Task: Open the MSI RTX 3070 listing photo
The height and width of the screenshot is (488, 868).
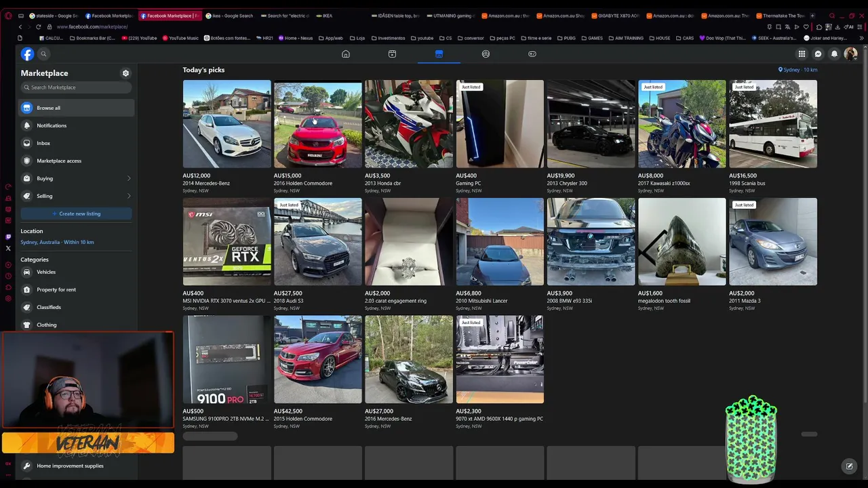Action: tap(226, 242)
